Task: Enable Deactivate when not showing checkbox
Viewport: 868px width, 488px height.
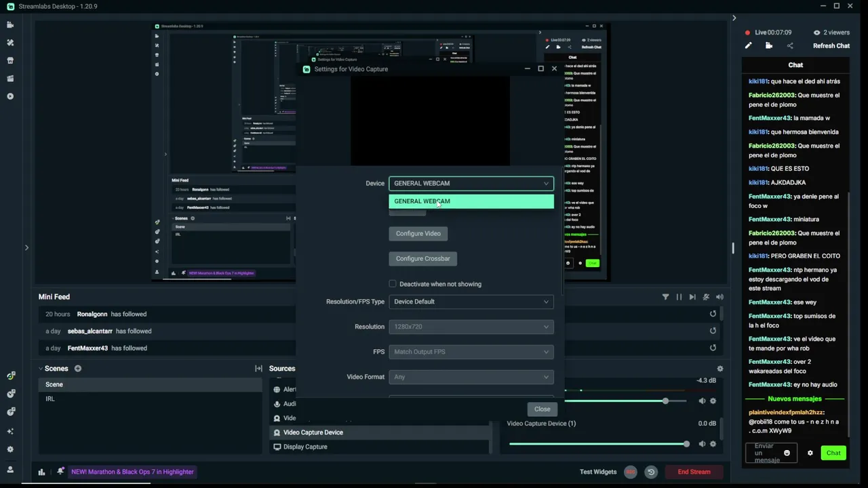Action: pyautogui.click(x=393, y=283)
